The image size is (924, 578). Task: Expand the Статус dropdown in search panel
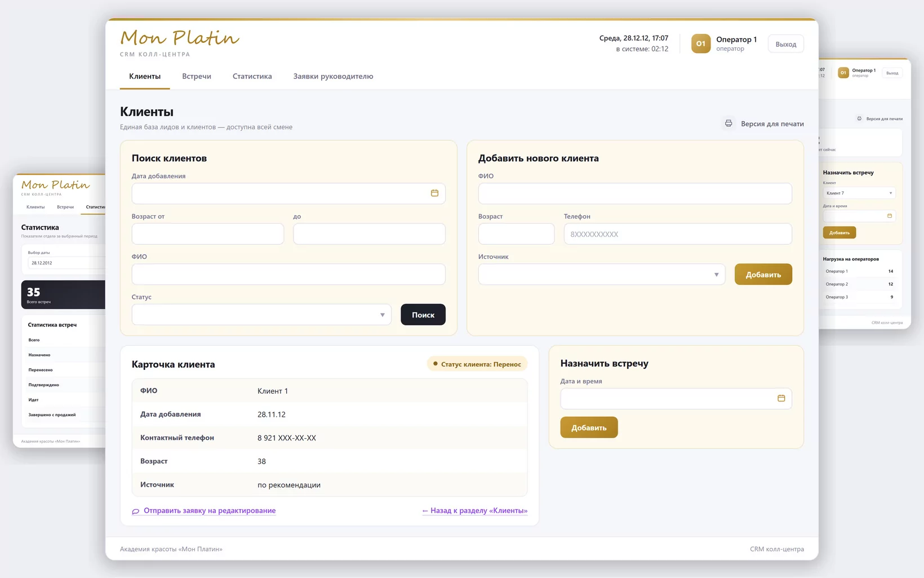pos(261,315)
